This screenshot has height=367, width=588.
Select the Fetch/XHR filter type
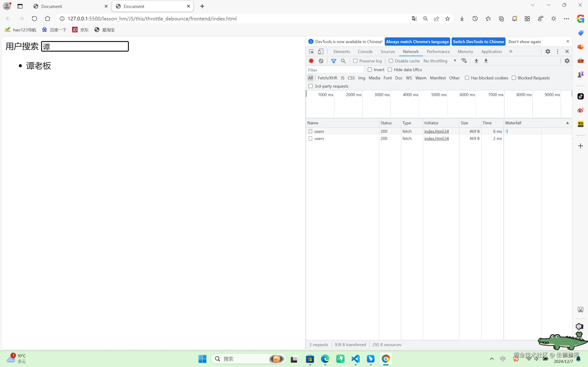click(327, 78)
